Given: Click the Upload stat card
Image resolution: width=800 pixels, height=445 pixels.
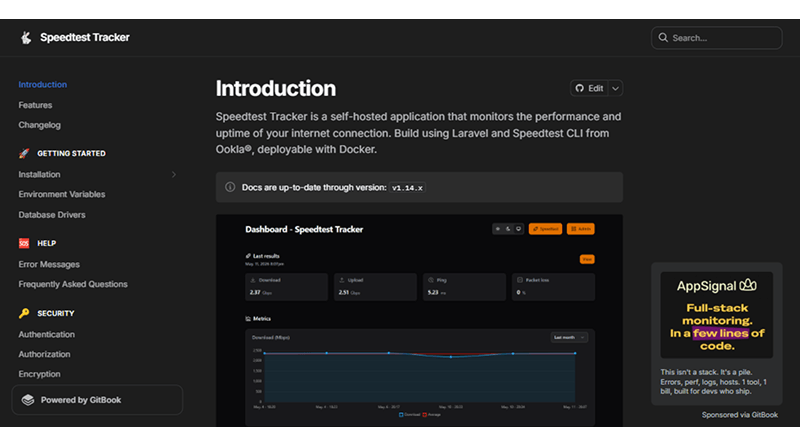Looking at the screenshot, I should pos(375,287).
